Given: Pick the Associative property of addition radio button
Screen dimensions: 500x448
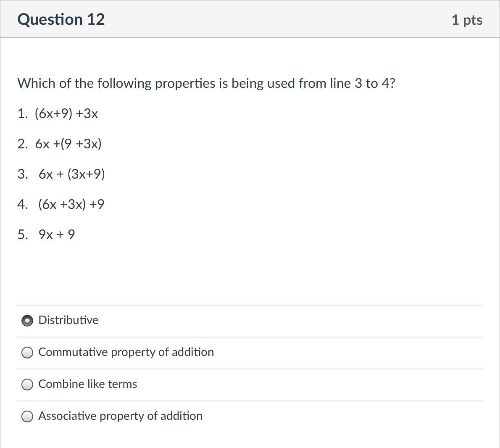Looking at the screenshot, I should click(27, 416).
